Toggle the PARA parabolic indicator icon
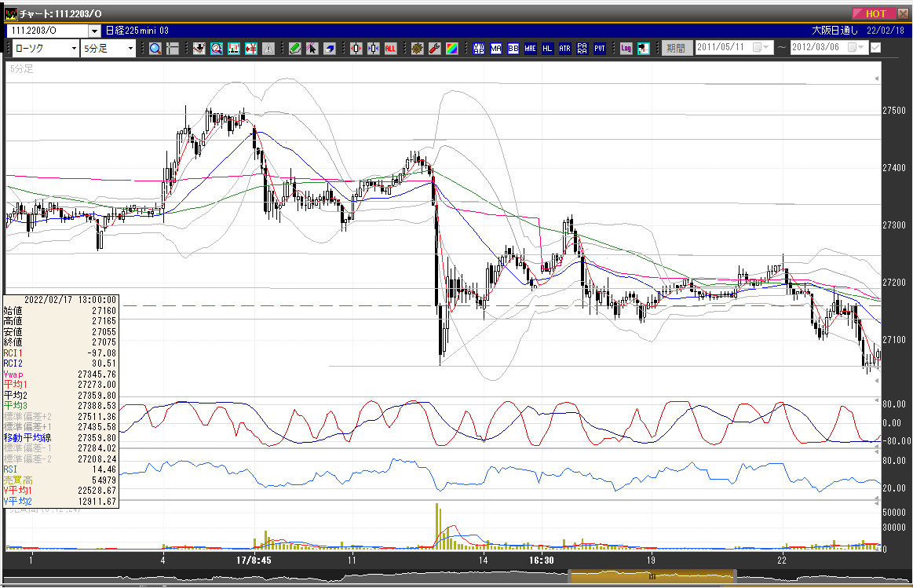 (x=582, y=49)
